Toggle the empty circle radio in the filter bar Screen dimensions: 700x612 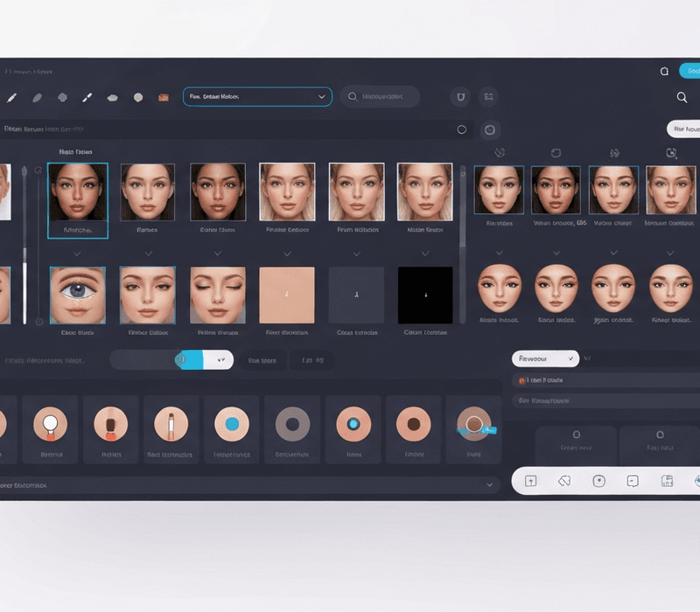click(x=462, y=129)
